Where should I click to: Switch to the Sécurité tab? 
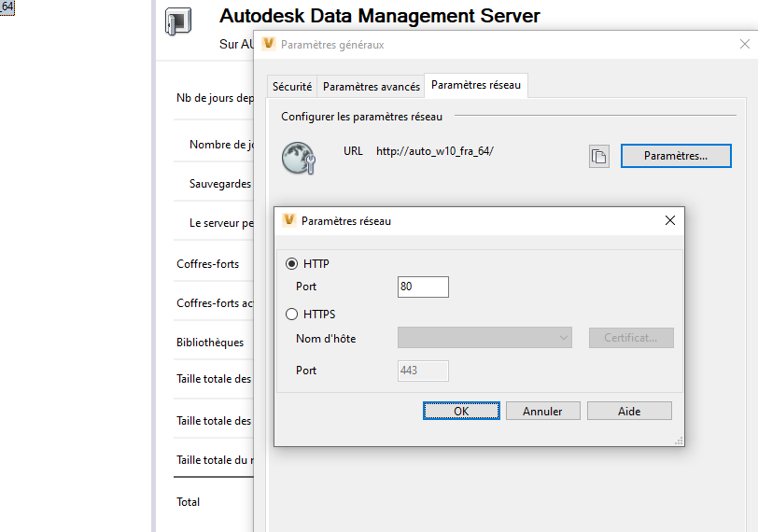pos(292,86)
